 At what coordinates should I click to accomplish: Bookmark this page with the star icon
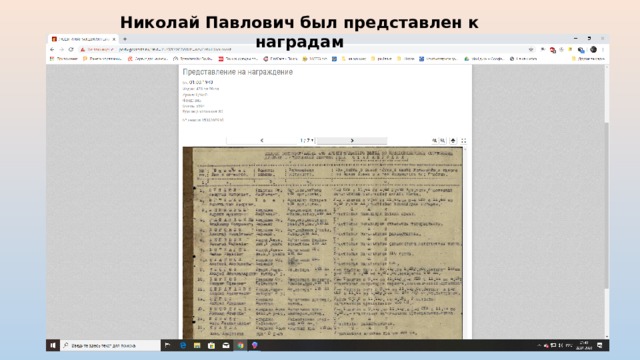click(531, 49)
